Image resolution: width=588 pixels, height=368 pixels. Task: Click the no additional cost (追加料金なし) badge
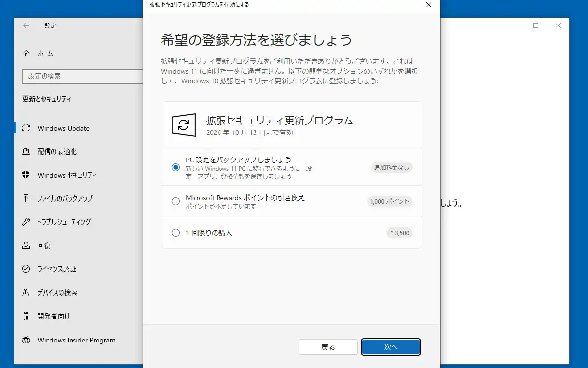[391, 167]
